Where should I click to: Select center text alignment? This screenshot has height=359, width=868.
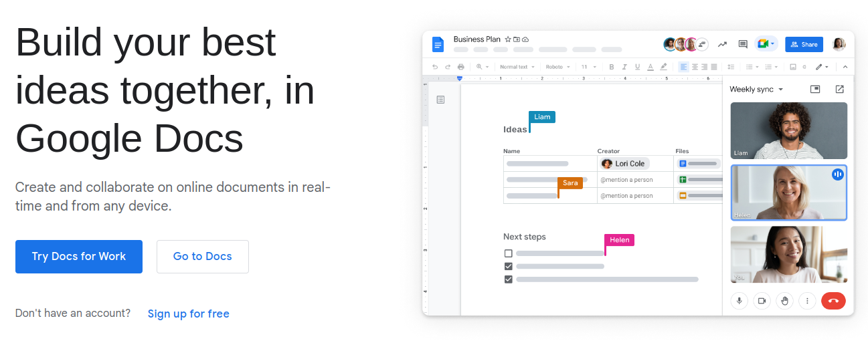coord(695,67)
